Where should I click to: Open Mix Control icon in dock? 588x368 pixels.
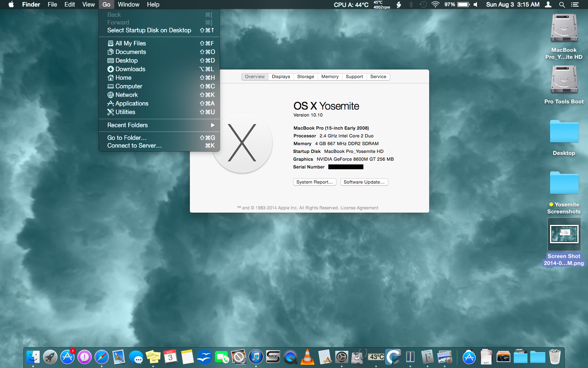point(273,357)
